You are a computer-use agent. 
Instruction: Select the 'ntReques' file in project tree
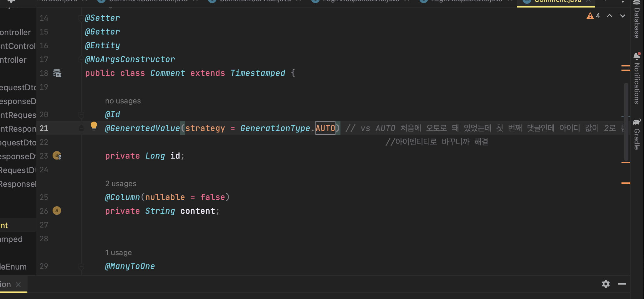(18, 115)
